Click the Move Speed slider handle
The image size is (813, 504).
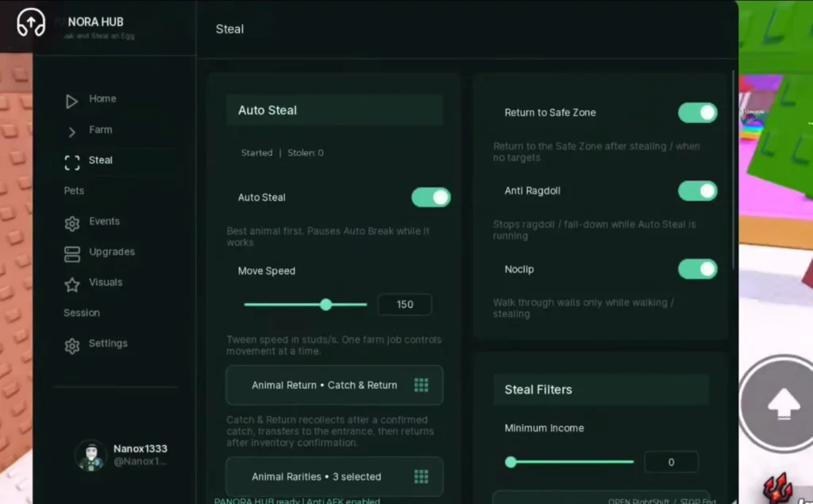pos(326,304)
